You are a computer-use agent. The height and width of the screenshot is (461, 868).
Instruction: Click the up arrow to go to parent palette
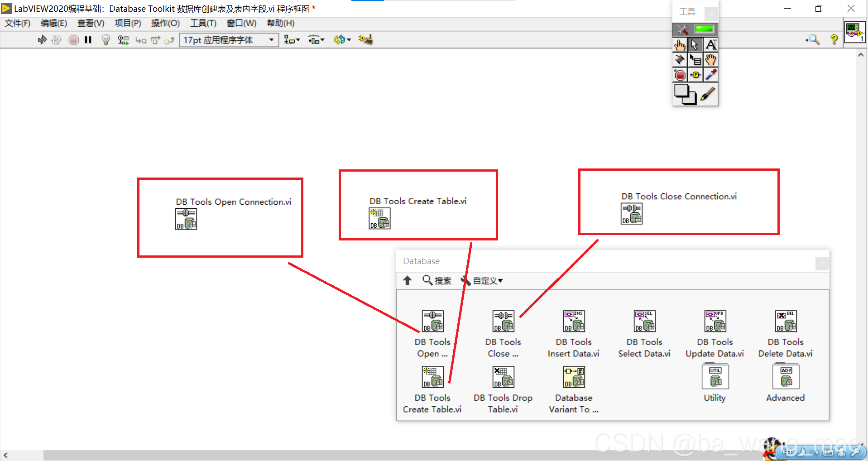(407, 280)
